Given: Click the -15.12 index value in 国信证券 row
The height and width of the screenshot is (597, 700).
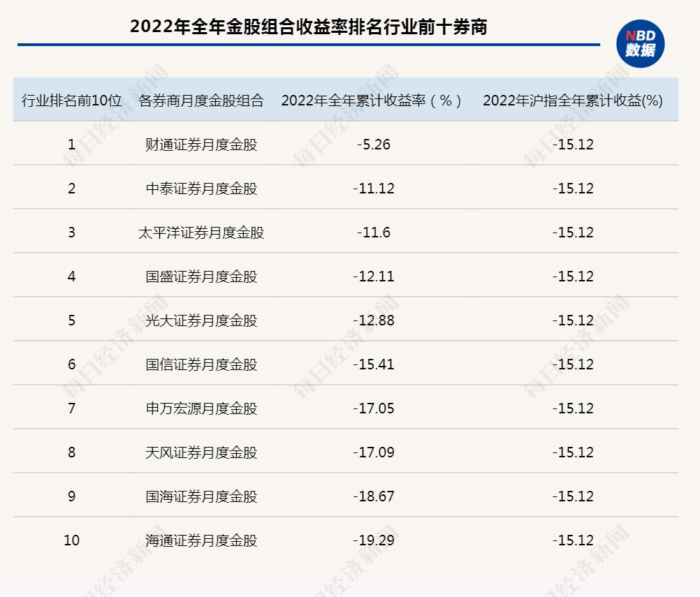Looking at the screenshot, I should tap(573, 364).
